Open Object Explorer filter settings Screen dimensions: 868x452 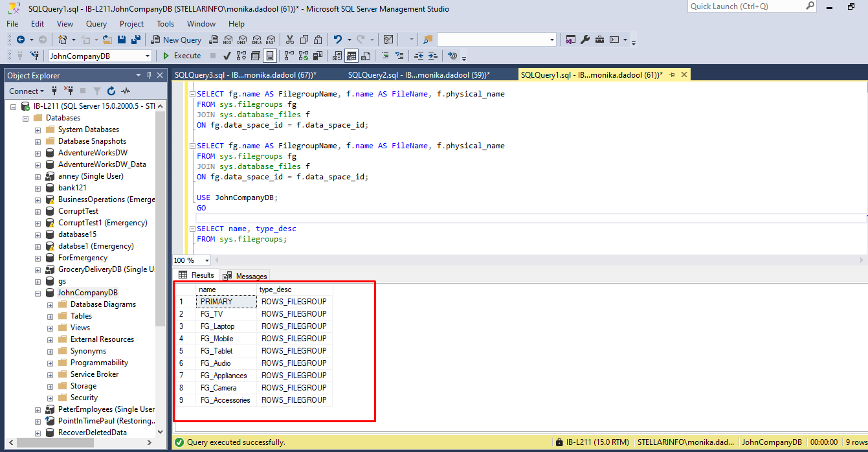tap(97, 91)
